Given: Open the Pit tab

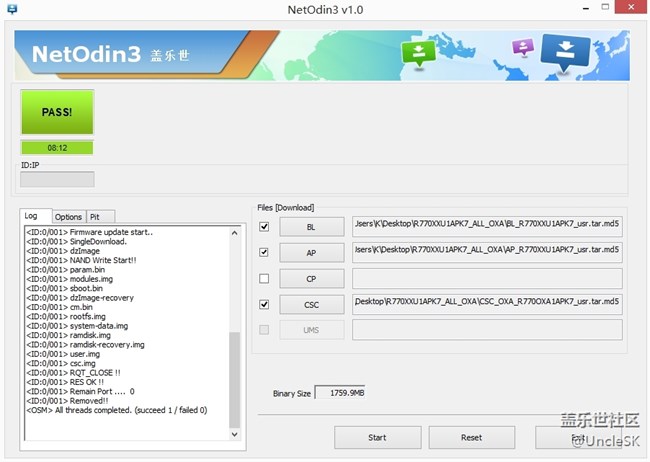Looking at the screenshot, I should click(95, 216).
